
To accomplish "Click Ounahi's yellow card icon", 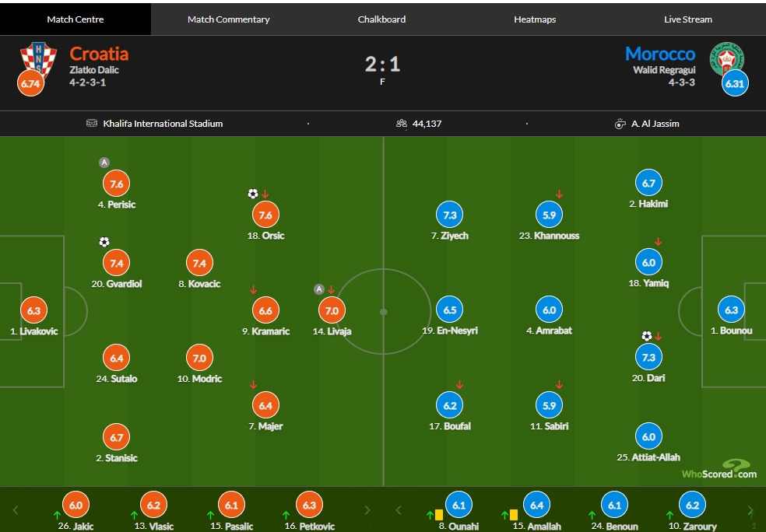I will 439,514.
